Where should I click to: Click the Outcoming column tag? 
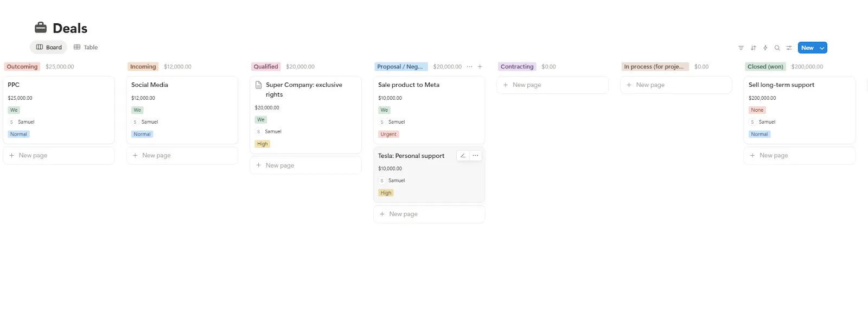(x=22, y=67)
